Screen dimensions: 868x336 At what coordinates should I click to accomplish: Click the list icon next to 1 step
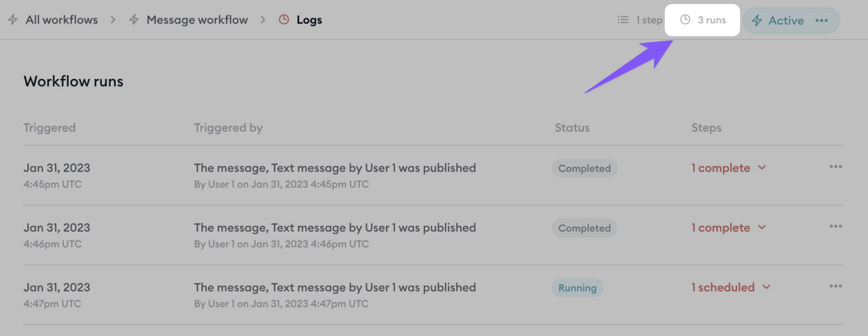tap(623, 20)
